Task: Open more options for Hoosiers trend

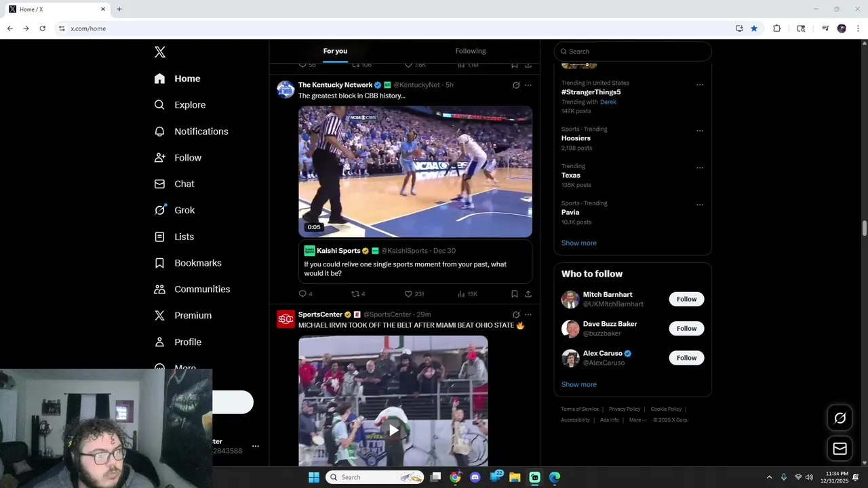Action: click(700, 131)
